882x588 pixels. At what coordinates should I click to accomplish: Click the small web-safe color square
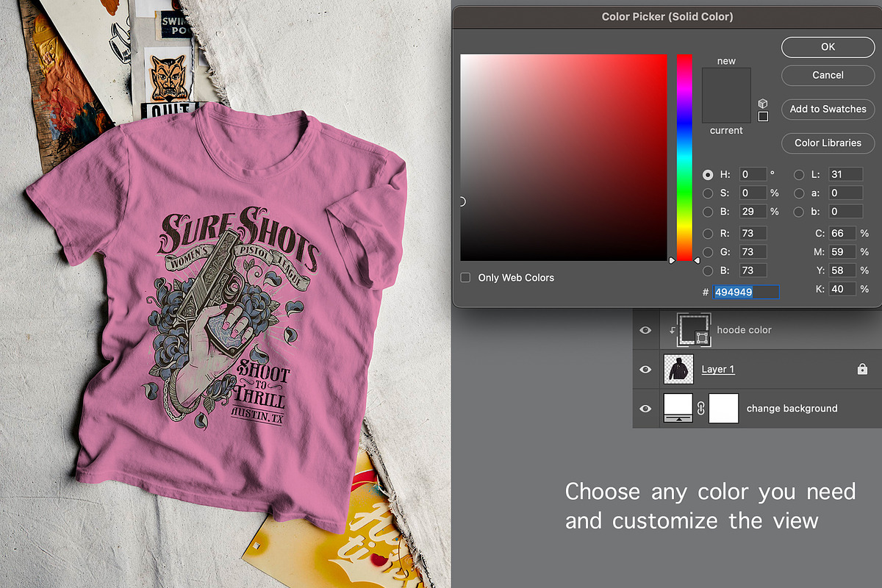(763, 116)
